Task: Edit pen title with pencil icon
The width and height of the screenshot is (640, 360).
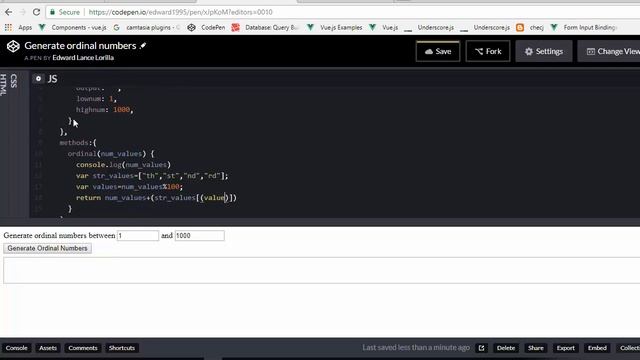Action: (x=143, y=46)
